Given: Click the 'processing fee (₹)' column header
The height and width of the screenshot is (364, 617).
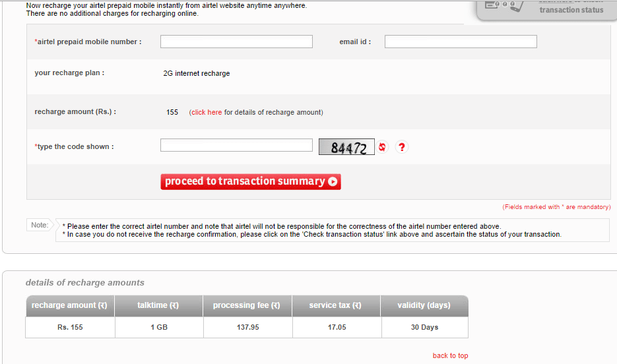Looking at the screenshot, I should [x=247, y=305].
